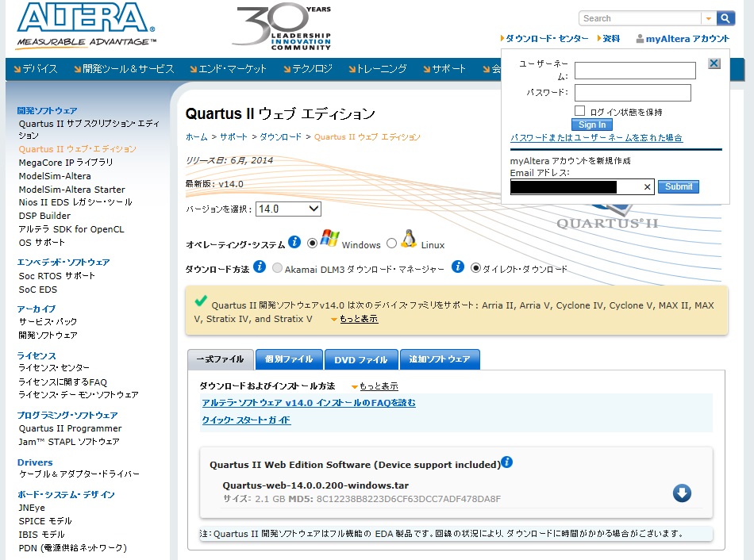The width and height of the screenshot is (754, 560).
Task: Close the login popup panel
Action: point(714,63)
